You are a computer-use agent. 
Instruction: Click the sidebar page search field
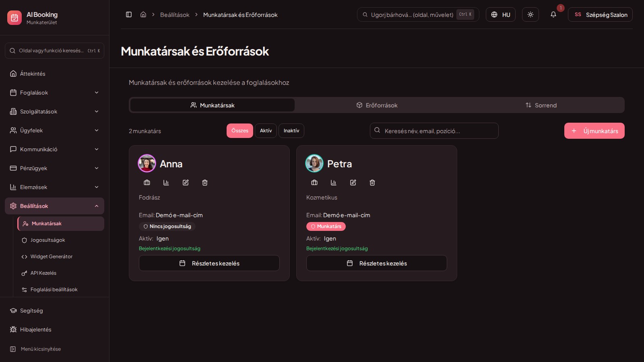(x=54, y=51)
